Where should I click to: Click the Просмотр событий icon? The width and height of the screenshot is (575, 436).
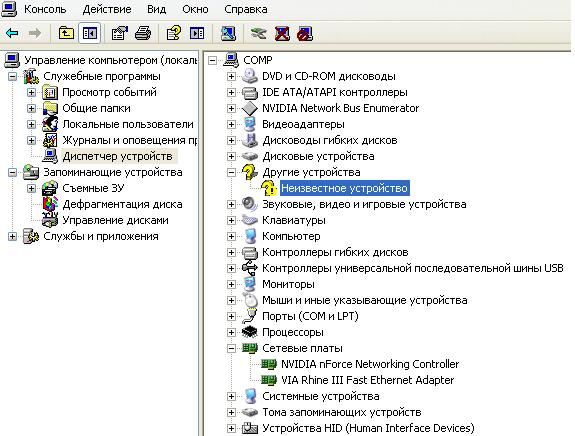click(50, 92)
